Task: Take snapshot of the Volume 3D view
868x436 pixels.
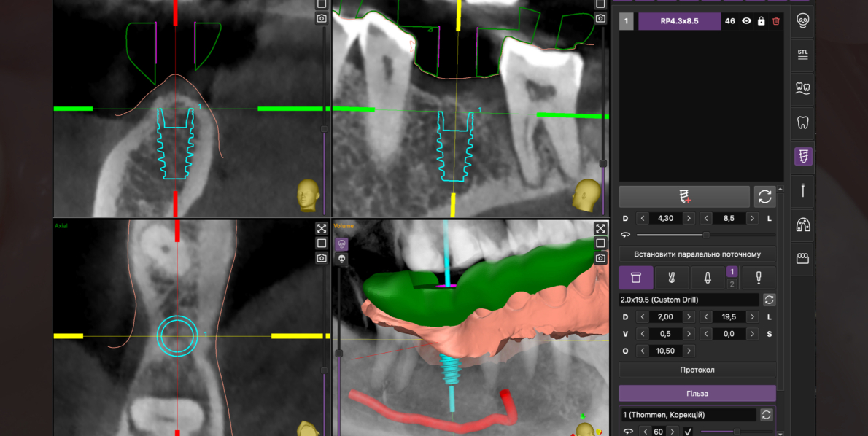Action: pos(600,258)
